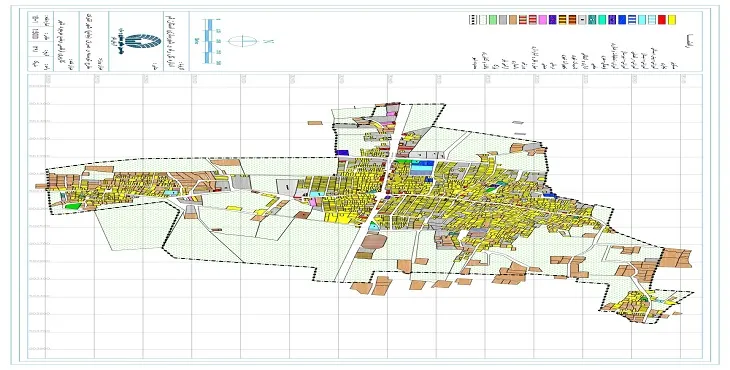Select the solid dark purple legend swatch
730x370 pixels.
coord(553,20)
